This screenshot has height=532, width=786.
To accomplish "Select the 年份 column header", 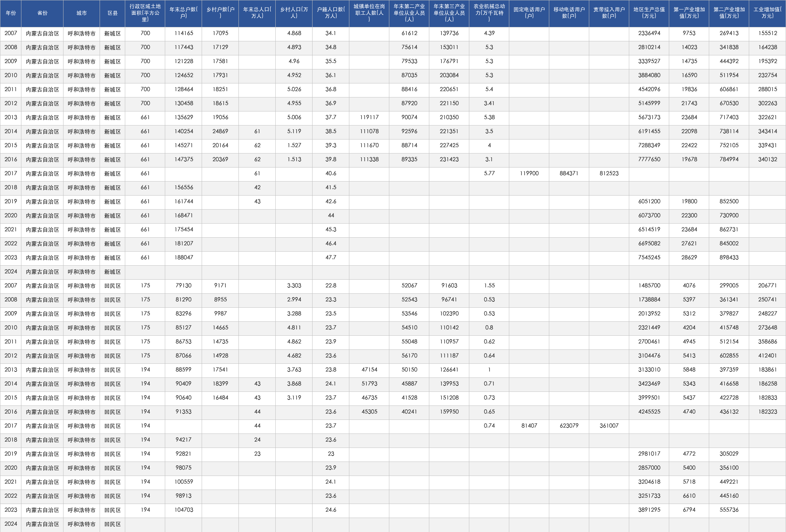I will [x=11, y=13].
